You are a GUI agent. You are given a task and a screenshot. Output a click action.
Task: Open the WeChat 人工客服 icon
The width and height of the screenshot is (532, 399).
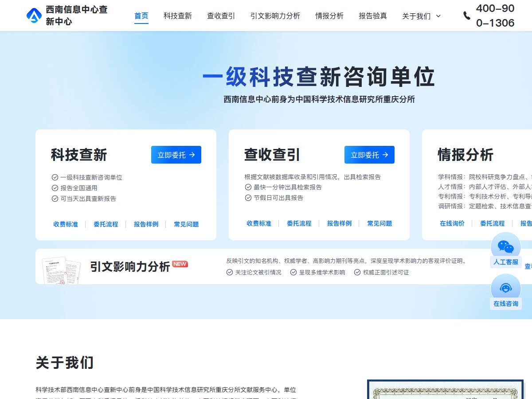pos(506,246)
